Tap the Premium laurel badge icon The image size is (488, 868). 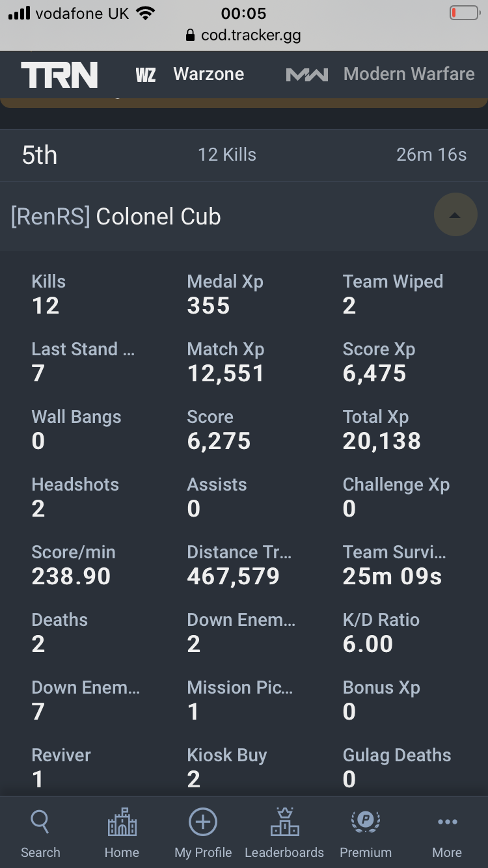[366, 822]
